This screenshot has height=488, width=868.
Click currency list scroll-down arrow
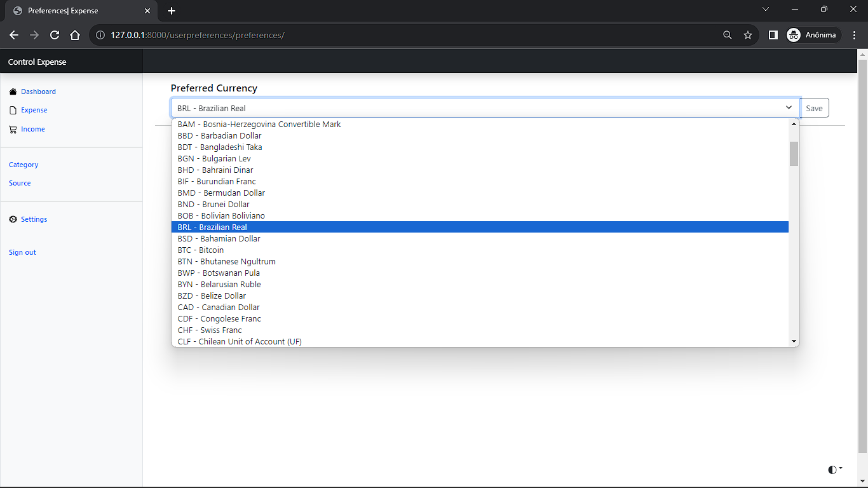tap(794, 341)
